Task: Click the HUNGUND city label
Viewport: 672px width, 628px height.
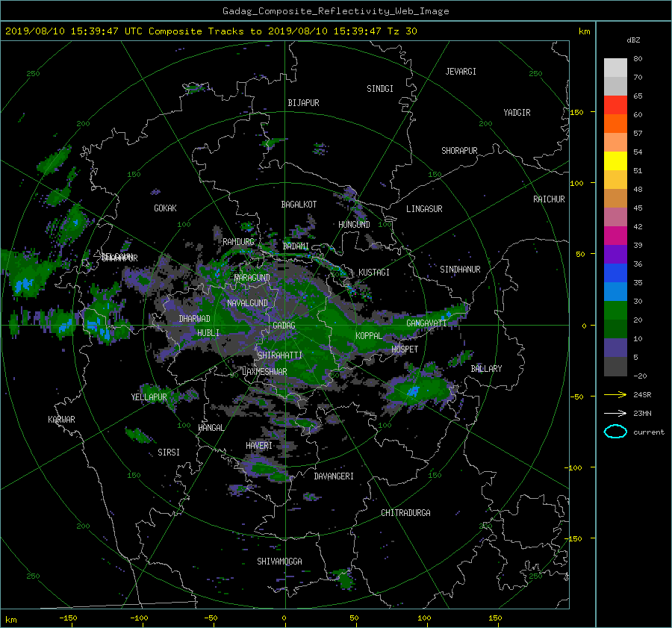Action: (x=354, y=225)
